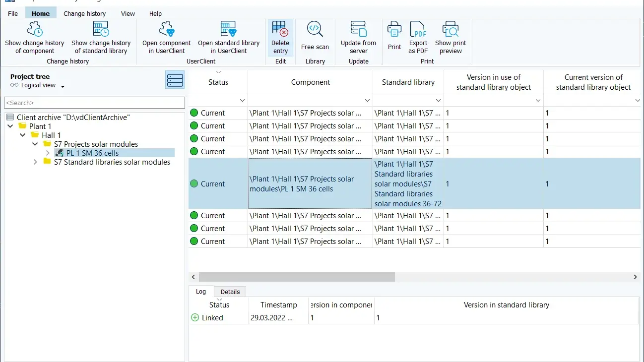Viewport: 644px width, 362px height.
Task: Switch to the Log tab
Action: [x=201, y=292]
